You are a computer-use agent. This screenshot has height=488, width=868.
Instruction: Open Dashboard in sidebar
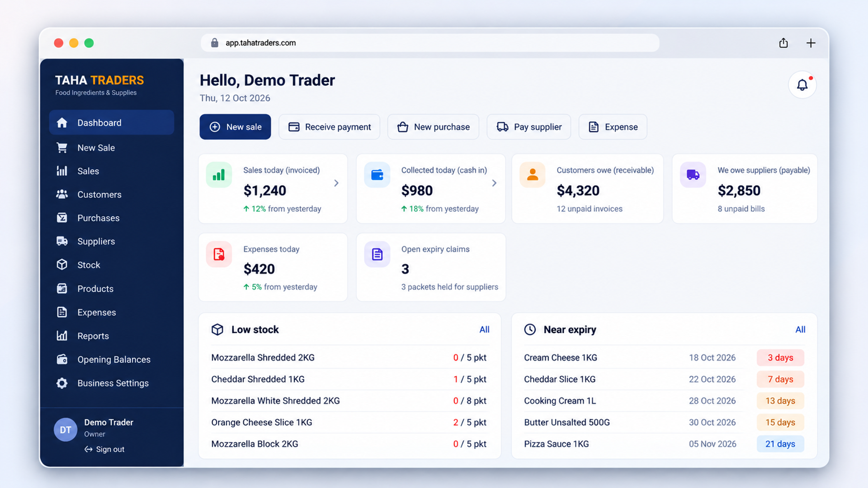click(111, 122)
